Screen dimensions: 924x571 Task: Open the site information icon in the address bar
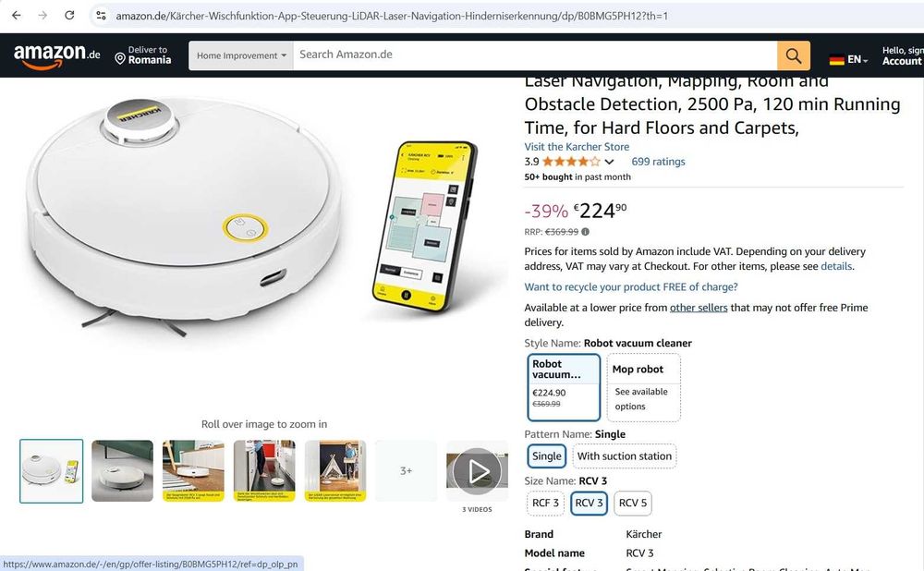tap(102, 16)
